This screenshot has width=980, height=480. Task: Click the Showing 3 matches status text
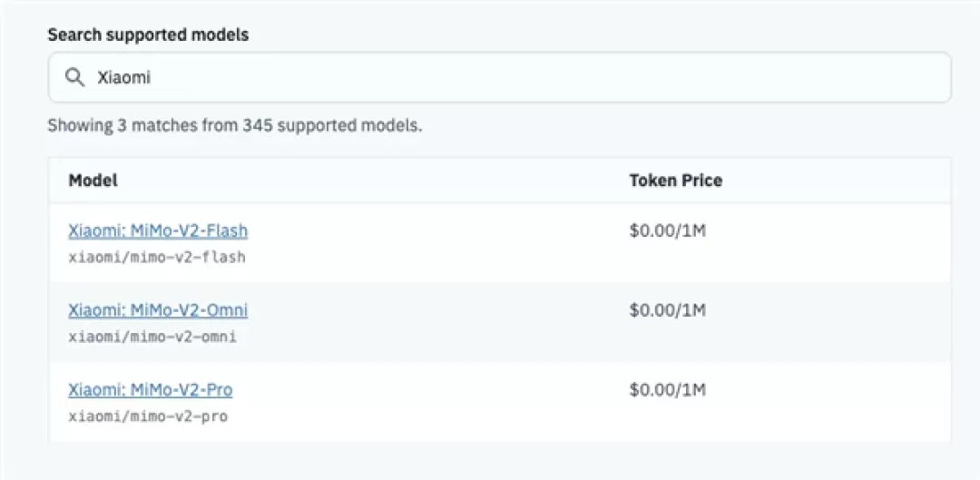(123, 125)
